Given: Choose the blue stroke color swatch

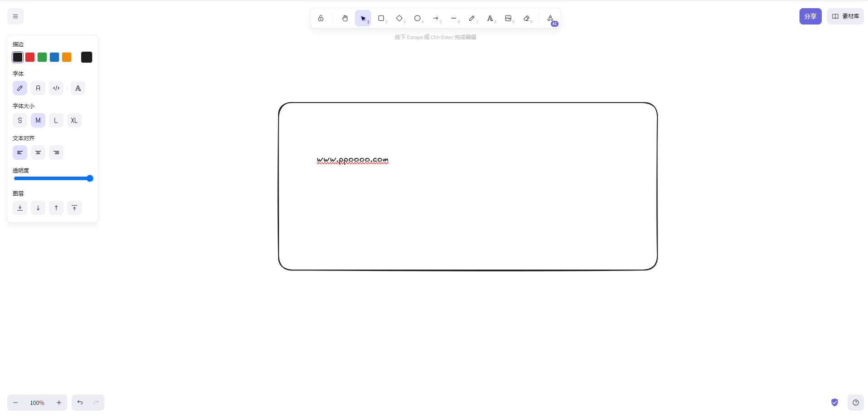Looking at the screenshot, I should tap(54, 57).
